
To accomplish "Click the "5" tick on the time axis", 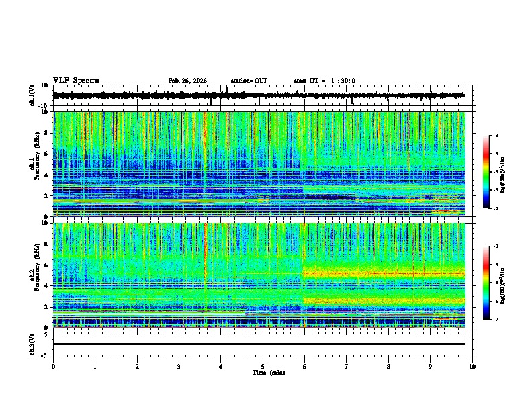I will [263, 367].
